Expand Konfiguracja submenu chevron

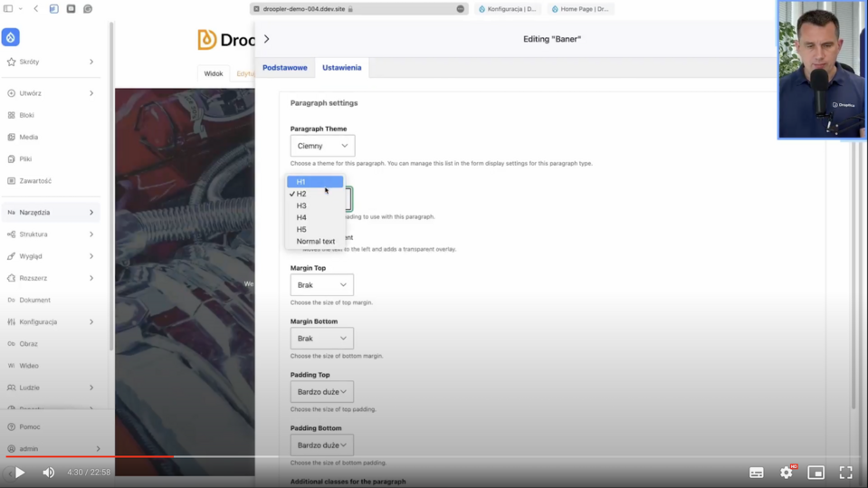(91, 321)
